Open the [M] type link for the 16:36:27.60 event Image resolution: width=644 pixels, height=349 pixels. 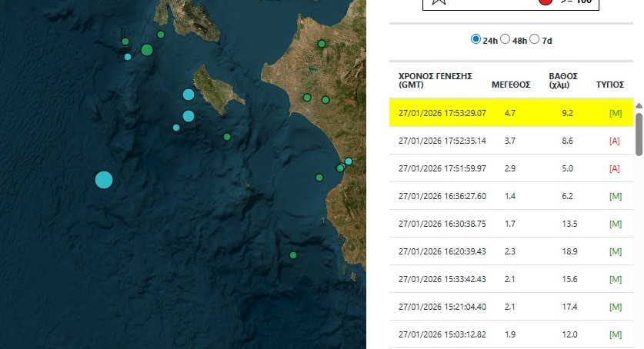click(616, 197)
